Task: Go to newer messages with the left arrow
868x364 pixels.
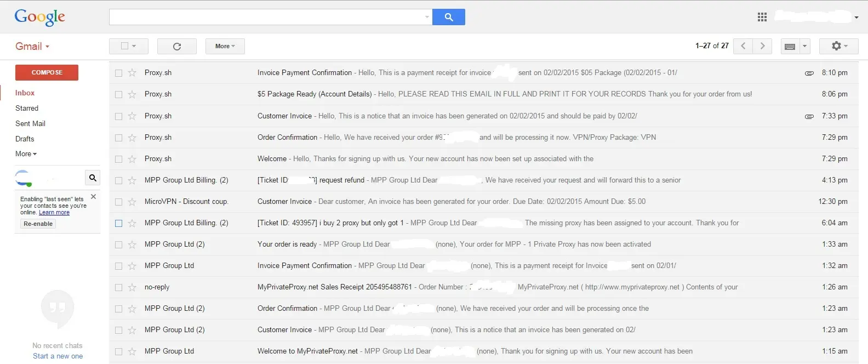Action: (x=743, y=46)
